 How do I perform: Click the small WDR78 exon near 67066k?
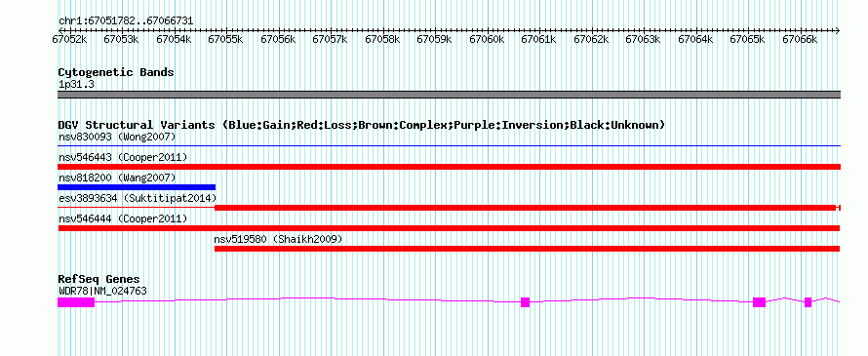[x=809, y=302]
